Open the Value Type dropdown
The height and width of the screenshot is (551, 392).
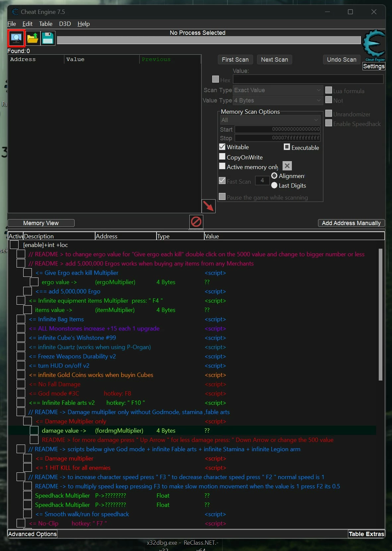tap(278, 100)
